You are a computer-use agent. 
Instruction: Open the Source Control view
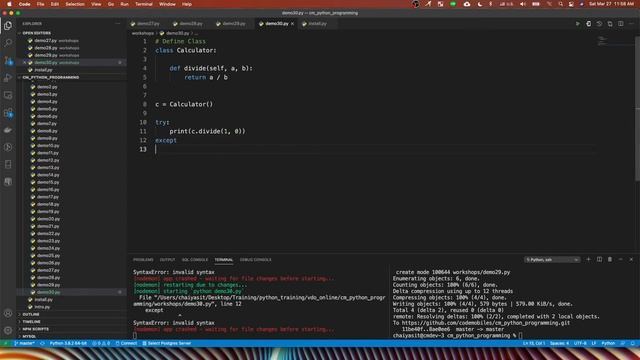click(x=8, y=60)
